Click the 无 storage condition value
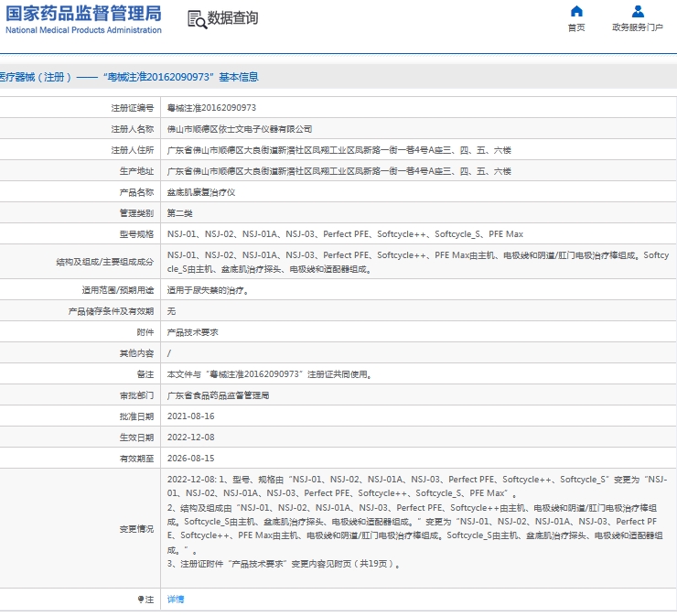This screenshot has height=616, width=677. [x=171, y=311]
